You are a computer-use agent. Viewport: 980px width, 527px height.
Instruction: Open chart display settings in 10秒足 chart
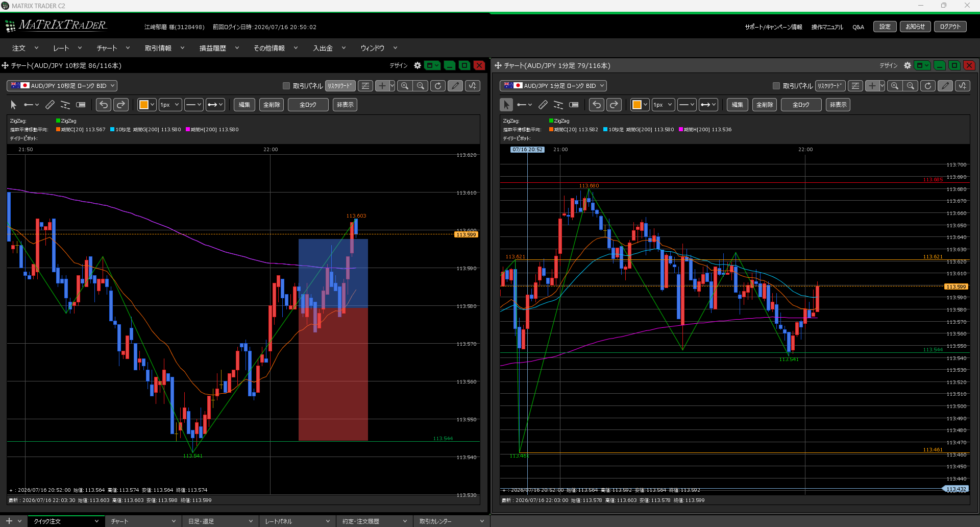pos(365,86)
